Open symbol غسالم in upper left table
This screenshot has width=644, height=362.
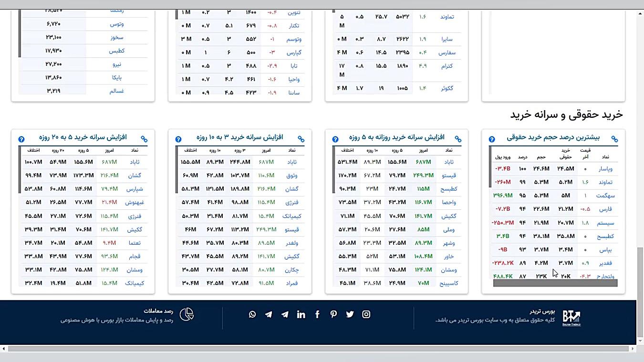click(x=117, y=91)
